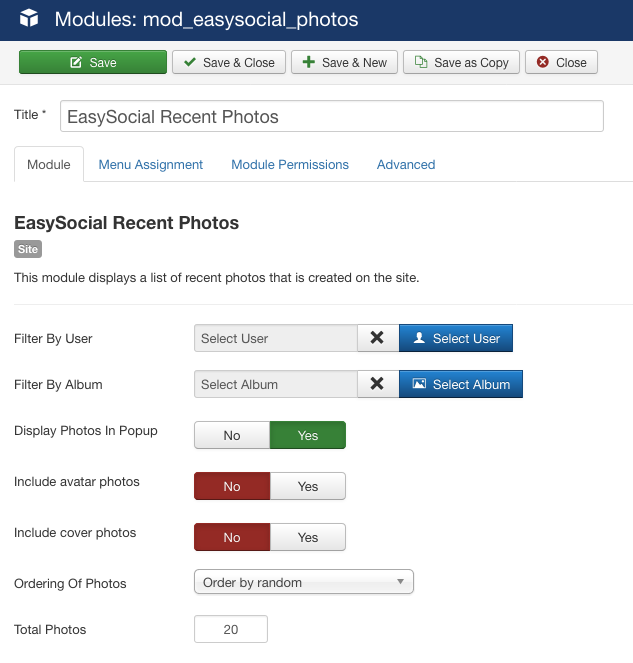Switch to the Menu Assignment tab
Screen dimensions: 633x663
click(x=151, y=164)
